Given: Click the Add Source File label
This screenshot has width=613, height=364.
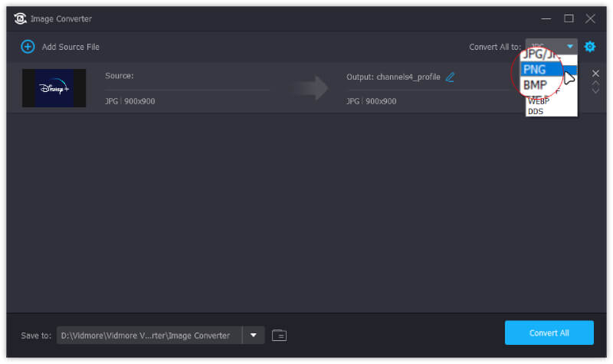Looking at the screenshot, I should point(70,47).
